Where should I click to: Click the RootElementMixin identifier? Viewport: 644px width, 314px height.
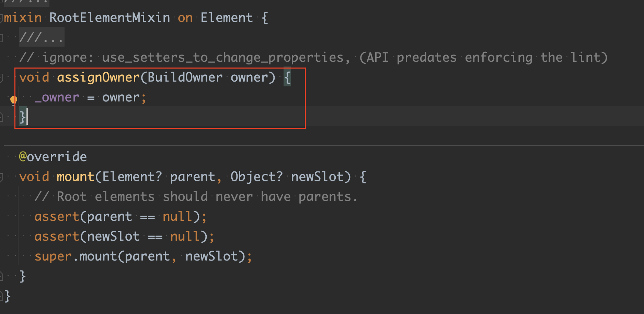click(110, 17)
